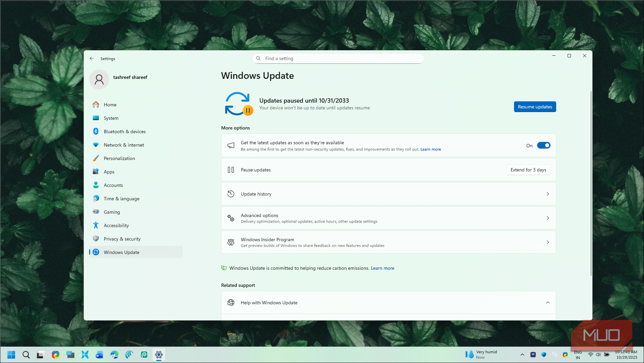
Task: Click Resume updates button
Action: point(535,107)
